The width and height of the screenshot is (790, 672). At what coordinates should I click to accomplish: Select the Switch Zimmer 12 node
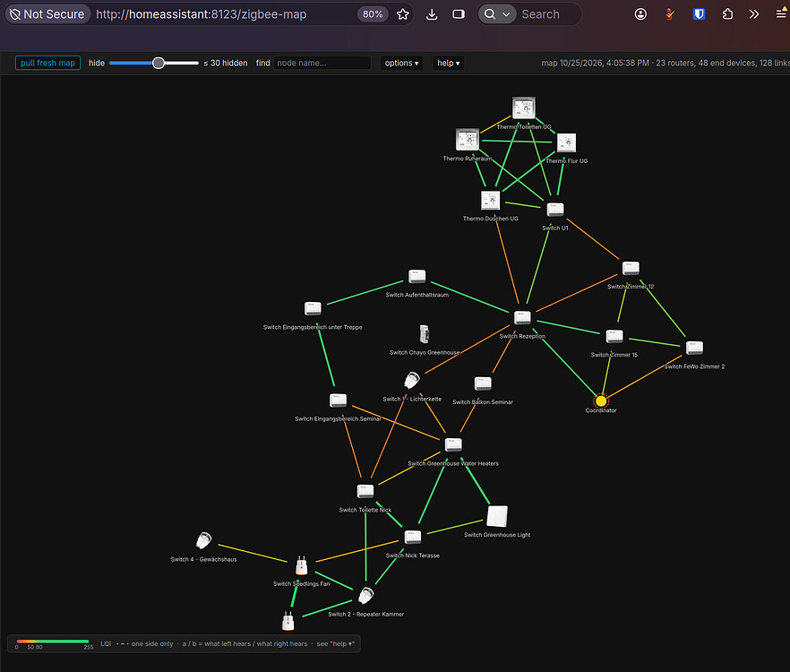pyautogui.click(x=631, y=268)
